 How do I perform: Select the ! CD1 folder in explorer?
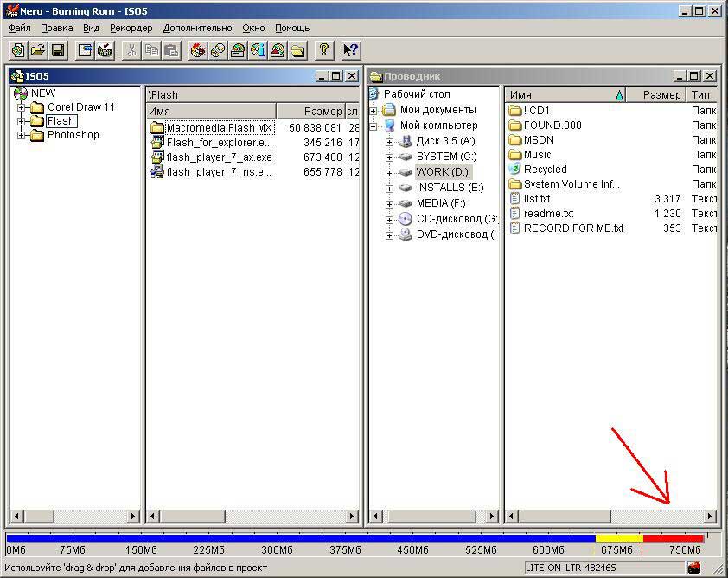[x=529, y=111]
